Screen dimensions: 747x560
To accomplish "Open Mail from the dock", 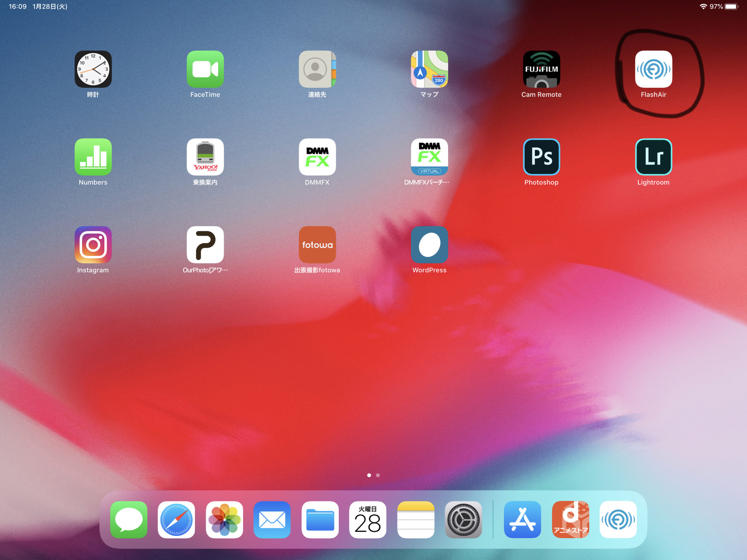I will click(x=272, y=520).
